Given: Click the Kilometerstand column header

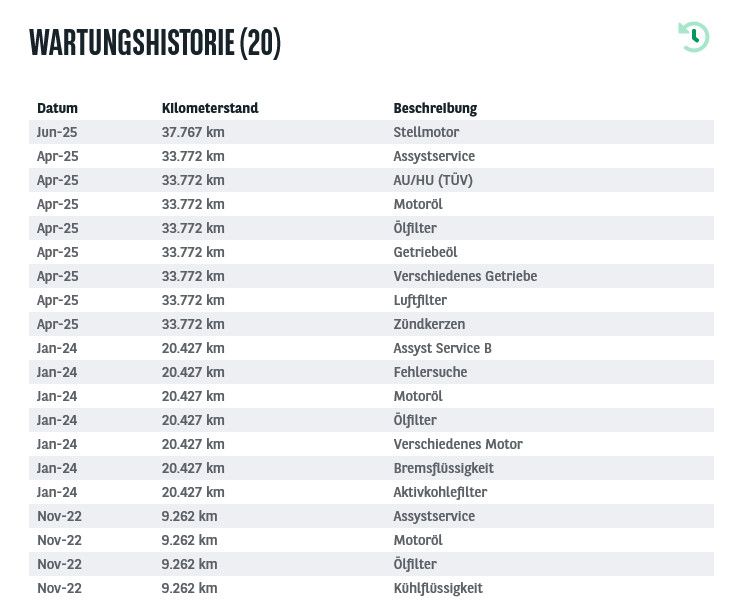Looking at the screenshot, I should tap(210, 108).
